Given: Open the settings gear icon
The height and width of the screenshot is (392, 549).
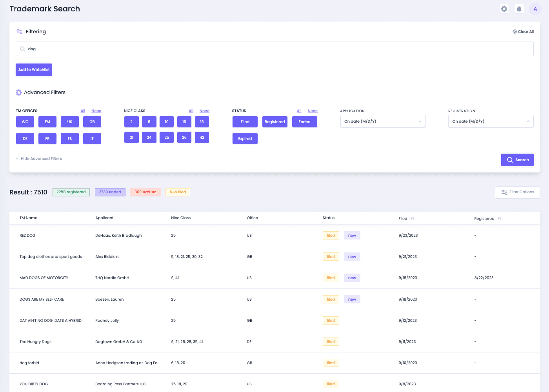Looking at the screenshot, I should point(504,9).
